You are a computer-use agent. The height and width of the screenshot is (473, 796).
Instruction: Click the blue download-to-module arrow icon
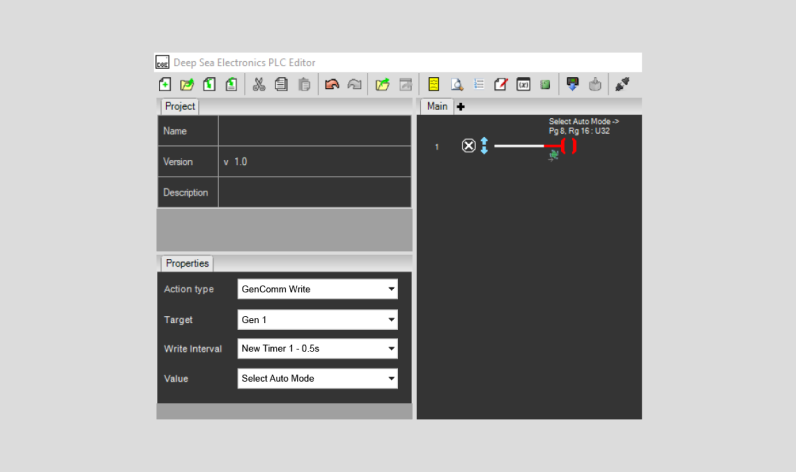click(x=573, y=84)
